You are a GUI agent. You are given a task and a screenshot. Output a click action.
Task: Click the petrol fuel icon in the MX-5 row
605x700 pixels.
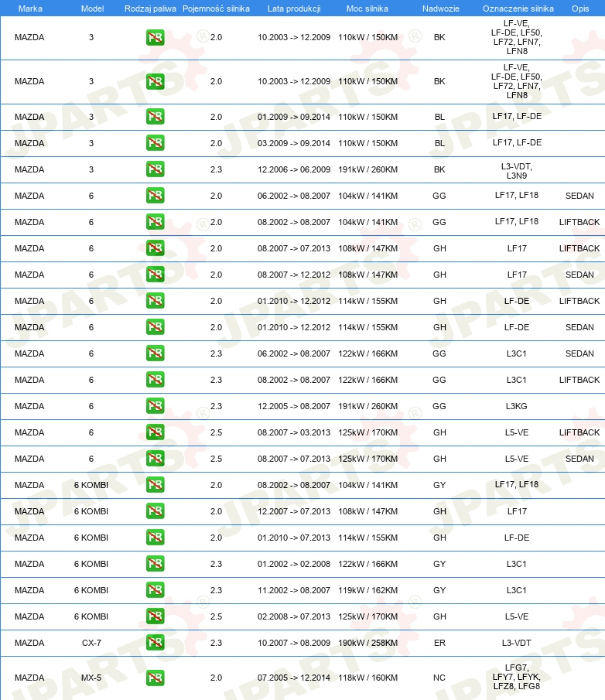[x=155, y=678]
